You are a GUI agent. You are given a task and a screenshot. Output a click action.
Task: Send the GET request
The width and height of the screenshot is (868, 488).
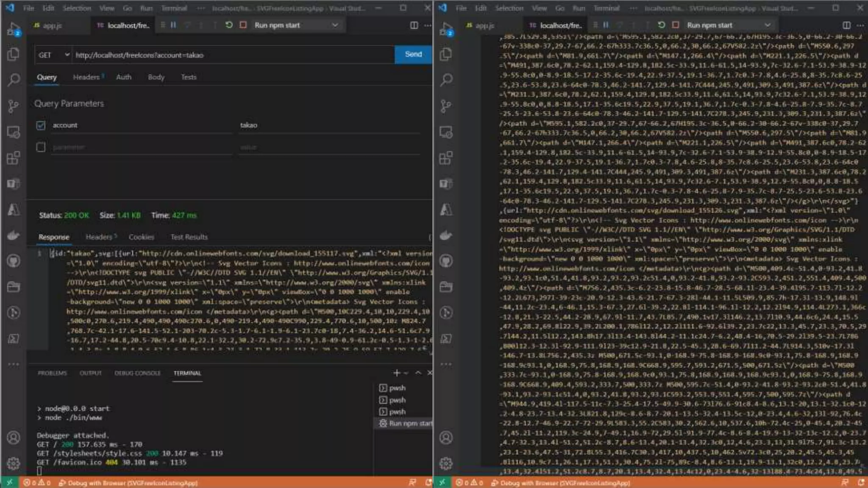point(413,55)
